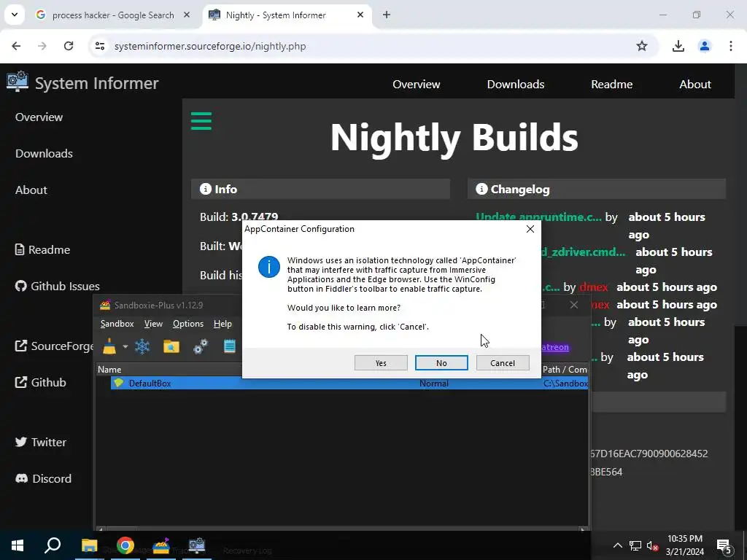
Task: Click Sandboxie icon in taskbar
Action: click(x=161, y=545)
